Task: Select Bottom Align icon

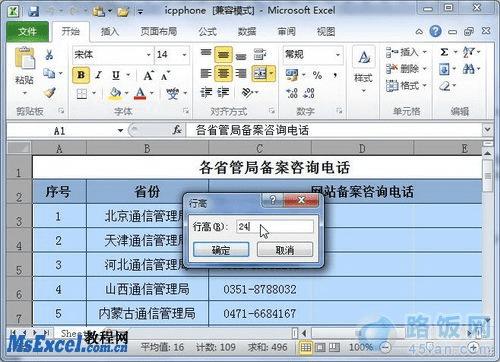Action: [x=241, y=56]
